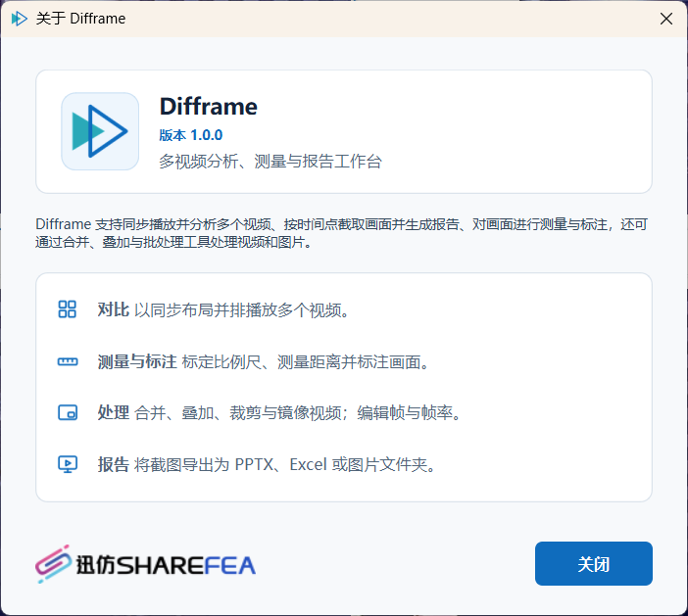688x616 pixels.
Task: Click the 测量与标注 ruler icon
Action: 68,361
